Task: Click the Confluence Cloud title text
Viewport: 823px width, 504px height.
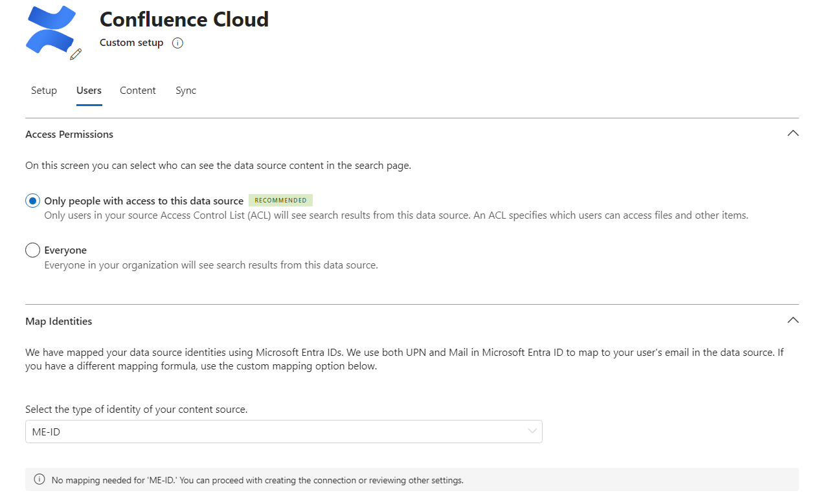Action: [x=184, y=19]
